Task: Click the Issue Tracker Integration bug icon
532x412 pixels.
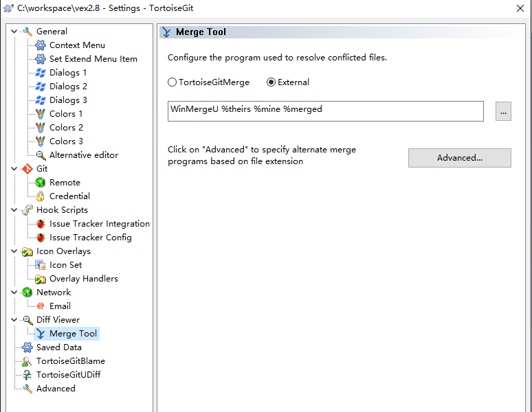Action: [x=41, y=224]
